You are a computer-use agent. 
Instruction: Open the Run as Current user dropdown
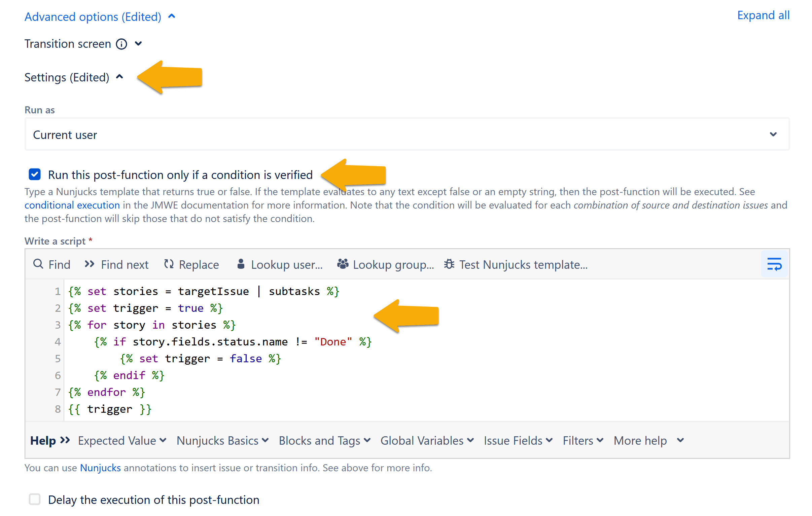[407, 135]
